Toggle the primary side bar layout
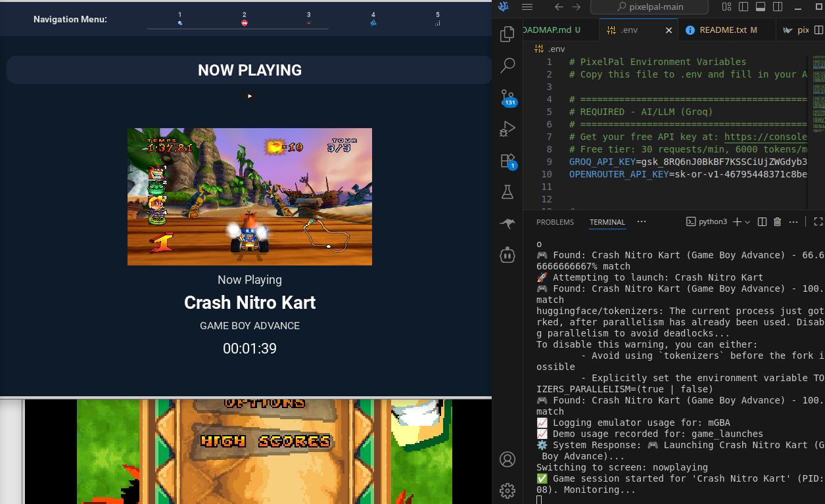Screen dimensions: 825x504 743,7
